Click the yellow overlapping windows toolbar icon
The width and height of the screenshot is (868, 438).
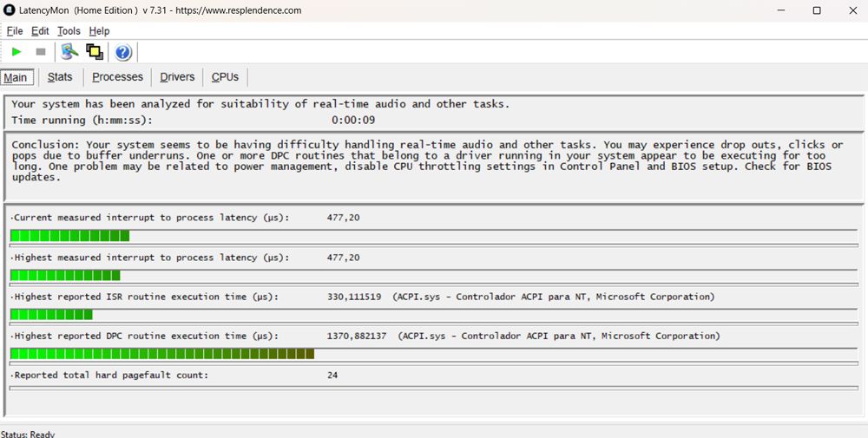[x=94, y=52]
